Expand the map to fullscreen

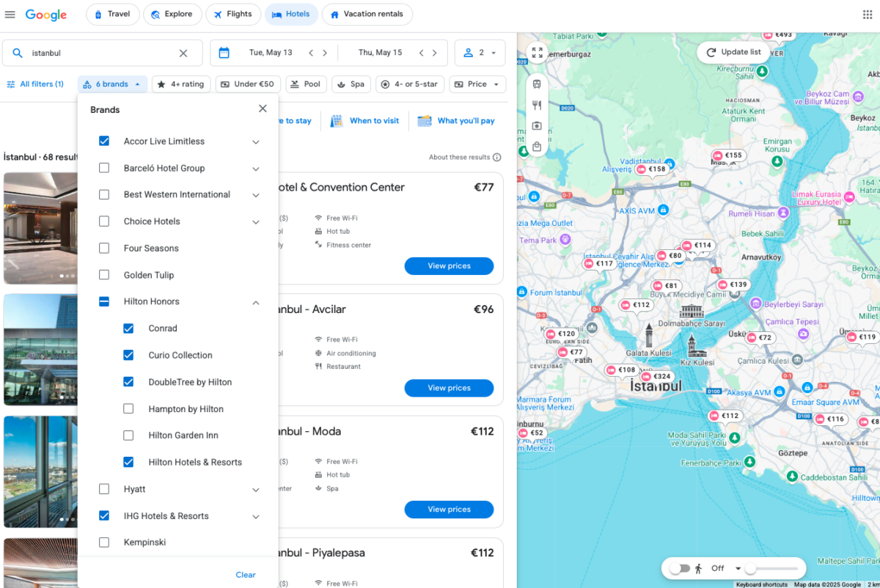click(x=538, y=53)
